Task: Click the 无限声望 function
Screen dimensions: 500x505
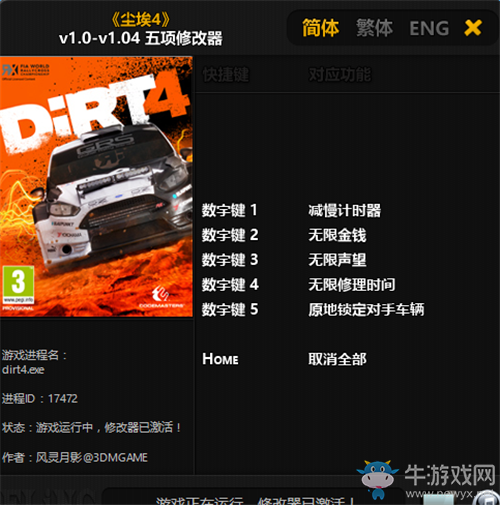Action: pos(337,260)
